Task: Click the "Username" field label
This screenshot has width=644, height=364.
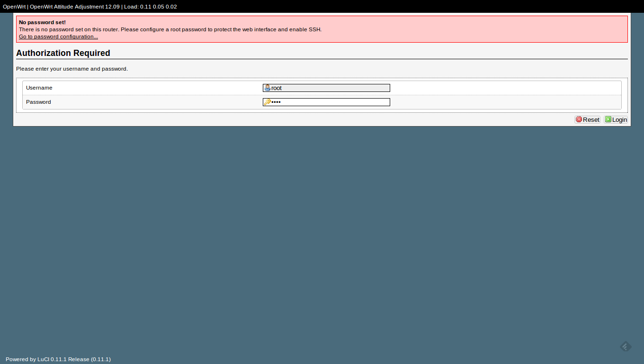Action: 39,88
